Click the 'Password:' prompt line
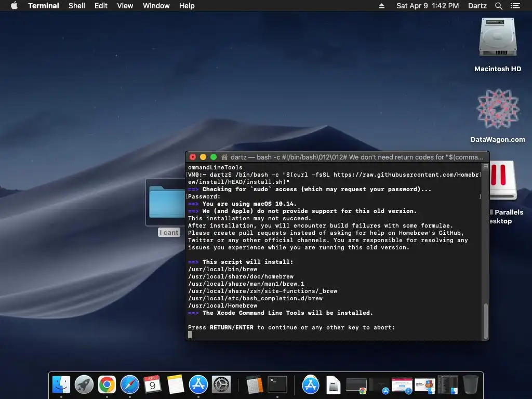Viewport: 532px width, 399px height. 204,196
